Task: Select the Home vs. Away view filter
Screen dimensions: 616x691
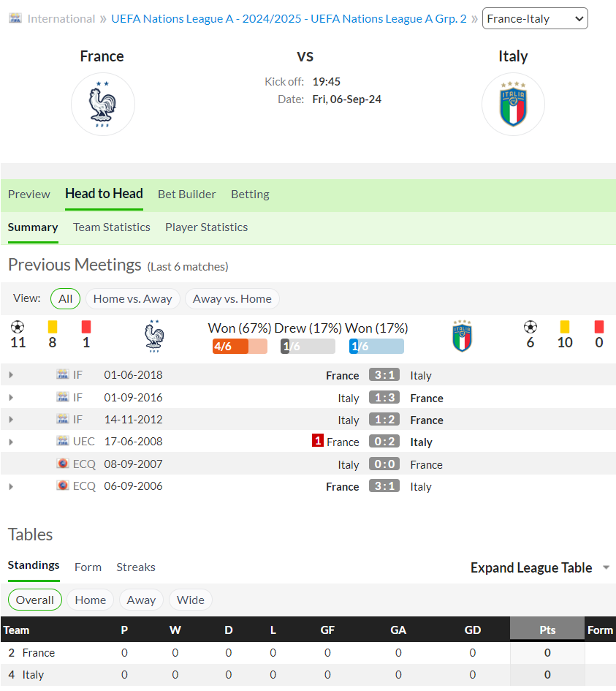Action: [x=132, y=299]
